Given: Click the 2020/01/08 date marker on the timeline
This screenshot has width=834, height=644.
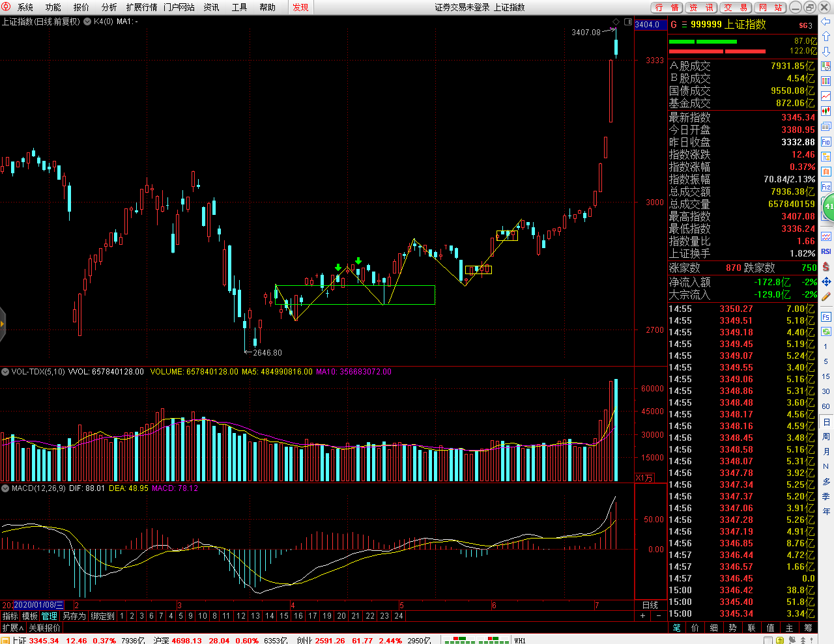Looking at the screenshot, I should [38, 605].
